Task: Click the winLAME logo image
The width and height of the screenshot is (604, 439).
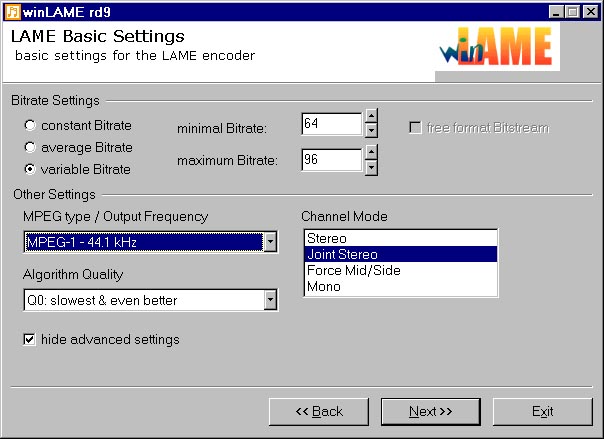Action: [x=497, y=47]
